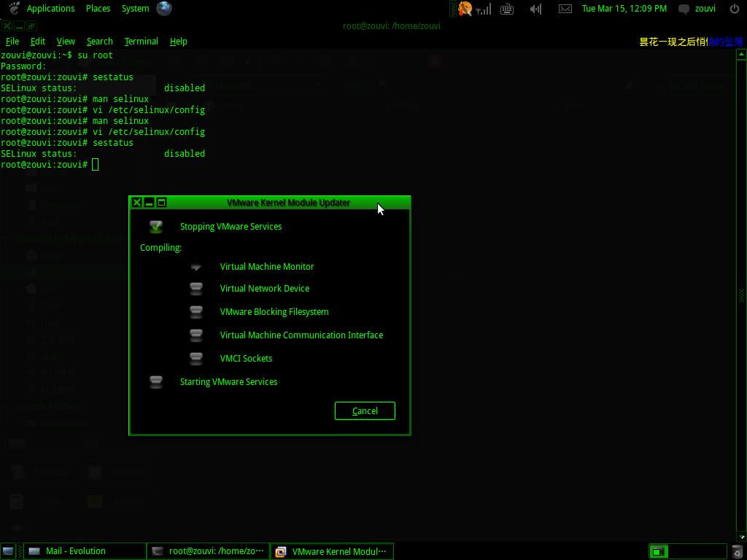The height and width of the screenshot is (560, 747).
Task: Click the 'Starting VMware Services' label
Action: click(228, 382)
